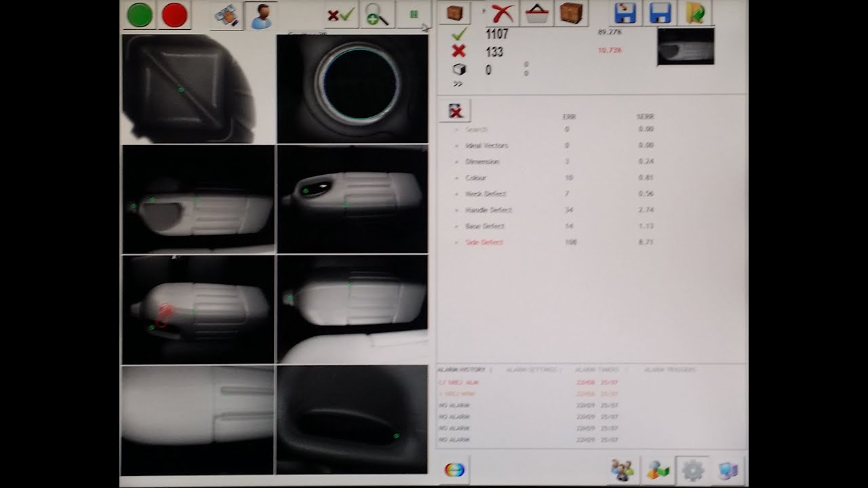Click the brown crate icon right of basket

point(572,13)
